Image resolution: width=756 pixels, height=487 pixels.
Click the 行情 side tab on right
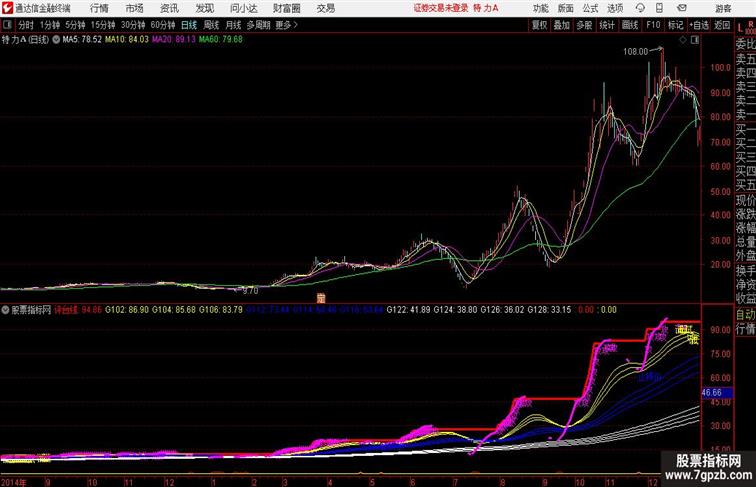[745, 329]
